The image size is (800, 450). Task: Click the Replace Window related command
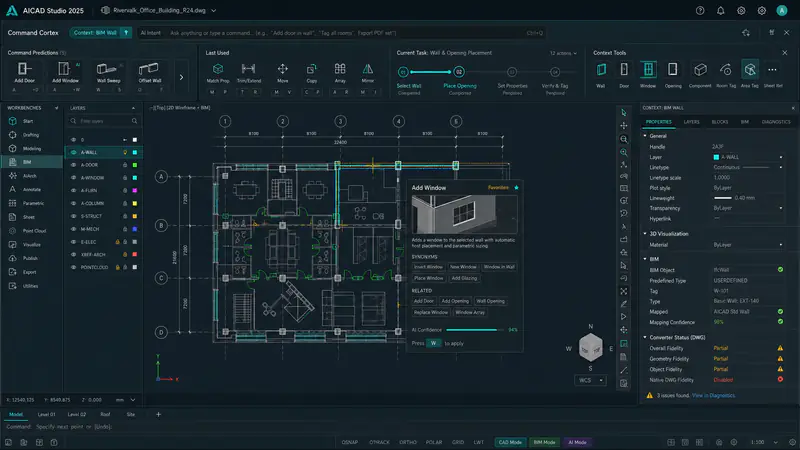pos(431,312)
